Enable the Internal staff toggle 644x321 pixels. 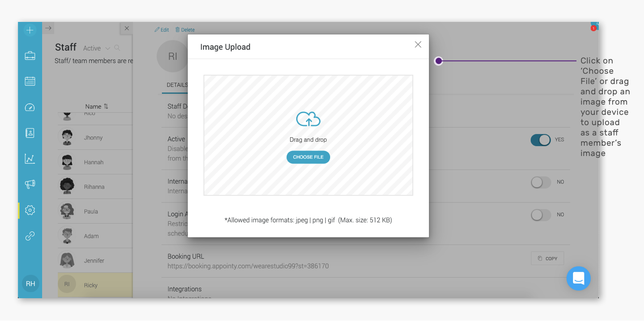(x=541, y=182)
